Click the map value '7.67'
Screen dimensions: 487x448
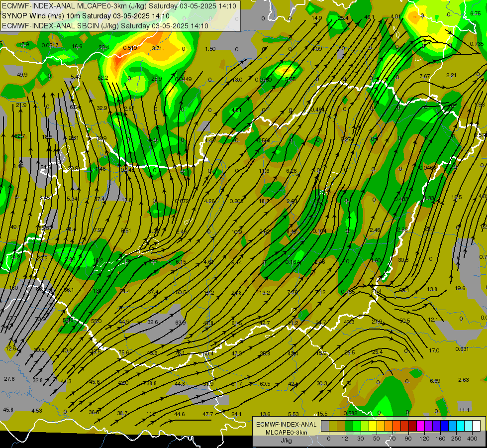coord(425,76)
